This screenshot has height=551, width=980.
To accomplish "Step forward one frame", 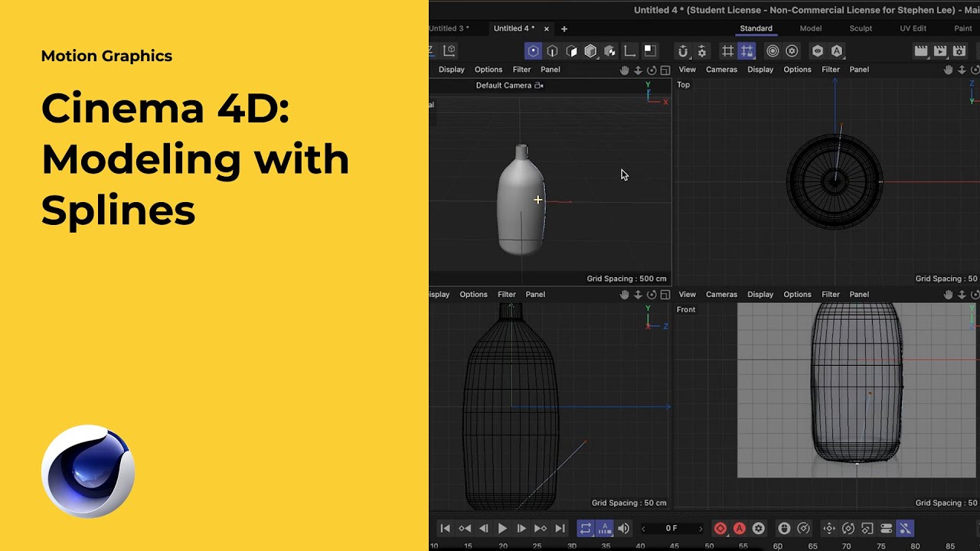I will click(521, 528).
